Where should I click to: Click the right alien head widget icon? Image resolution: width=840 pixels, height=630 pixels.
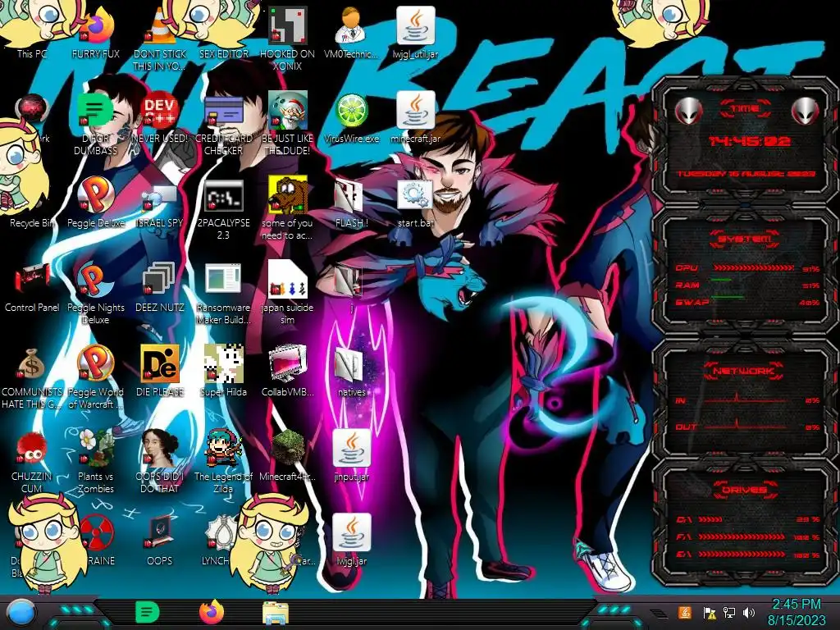click(805, 111)
